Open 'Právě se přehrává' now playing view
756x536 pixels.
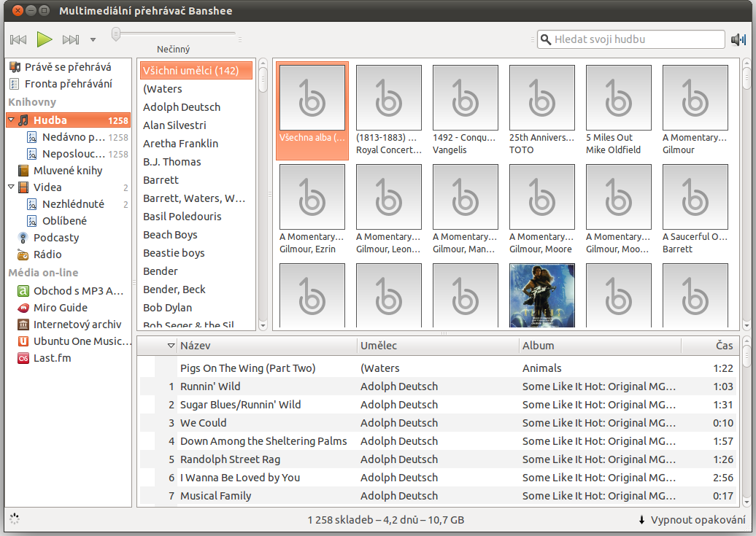tap(68, 67)
